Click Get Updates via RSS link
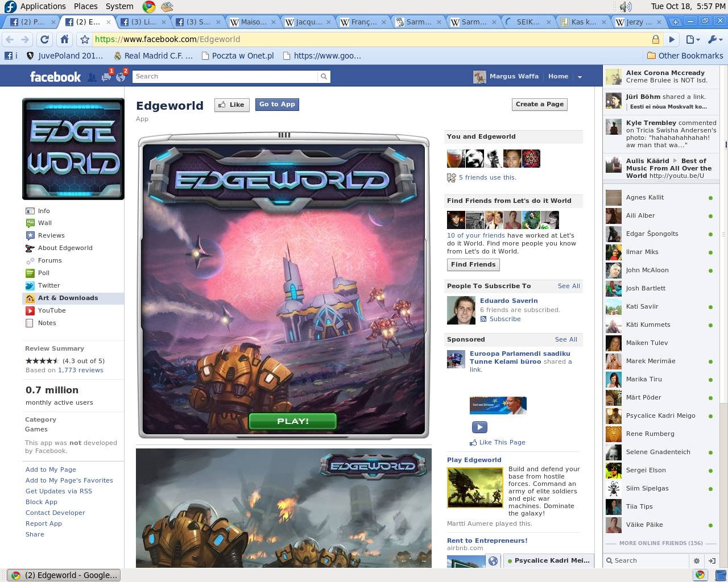The image size is (728, 582). [59, 491]
